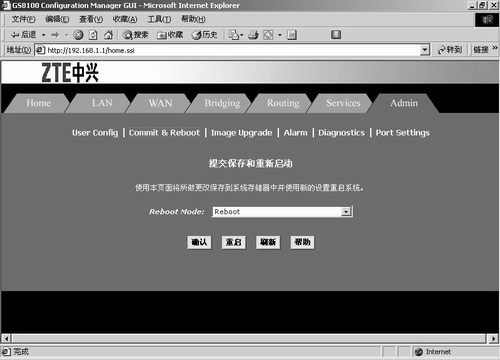The image size is (500, 360).
Task: Open the Reboot Mode combo box
Action: coord(282,212)
